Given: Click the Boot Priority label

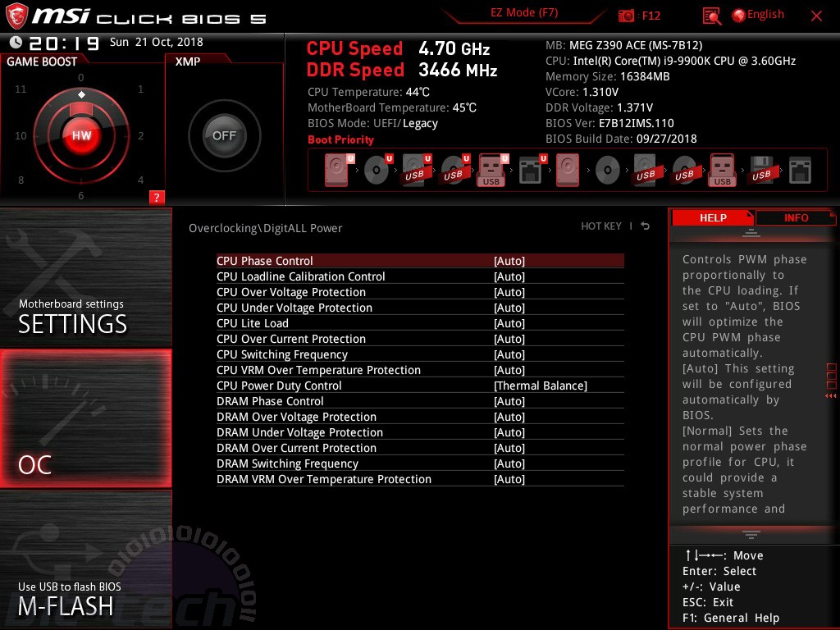Looking at the screenshot, I should (340, 139).
